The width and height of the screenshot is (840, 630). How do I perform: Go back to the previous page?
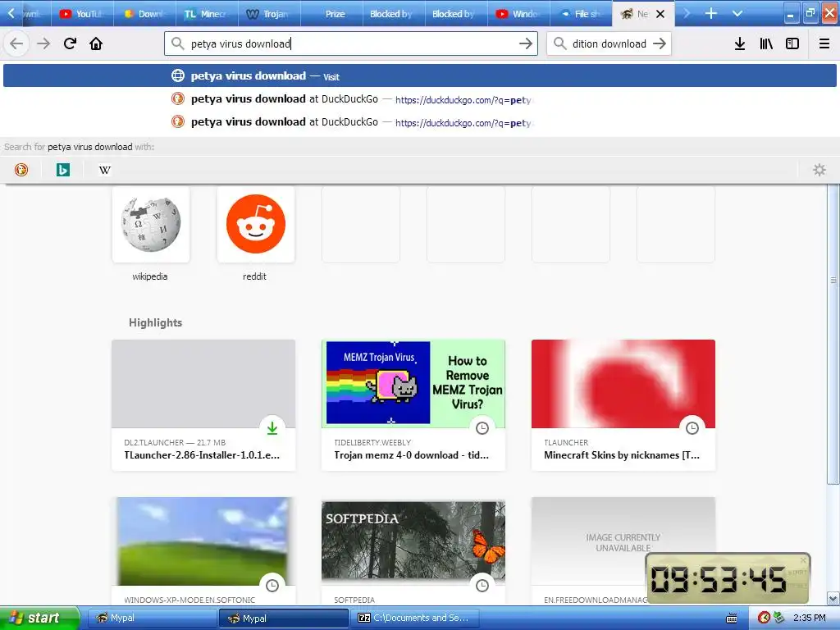coord(16,44)
